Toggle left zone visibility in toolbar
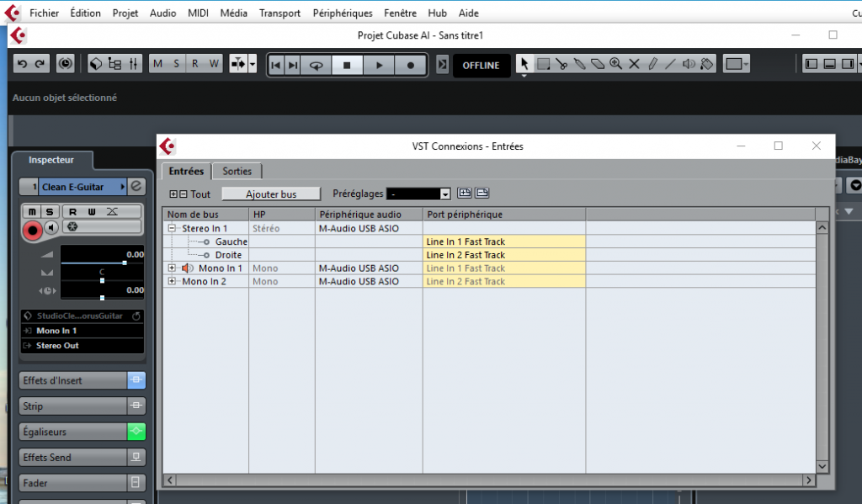Image resolution: width=862 pixels, height=504 pixels. [x=811, y=64]
